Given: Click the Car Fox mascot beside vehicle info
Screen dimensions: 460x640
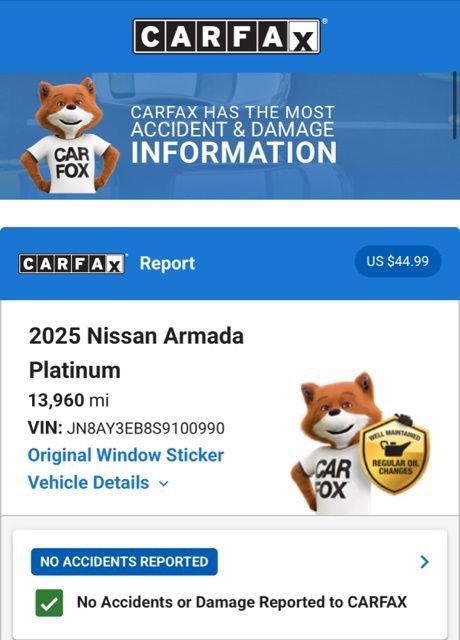Looking at the screenshot, I should click(x=333, y=443).
